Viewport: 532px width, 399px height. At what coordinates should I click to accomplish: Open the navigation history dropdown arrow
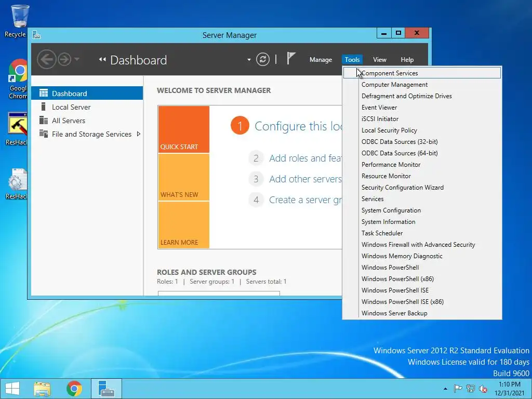pos(77,59)
